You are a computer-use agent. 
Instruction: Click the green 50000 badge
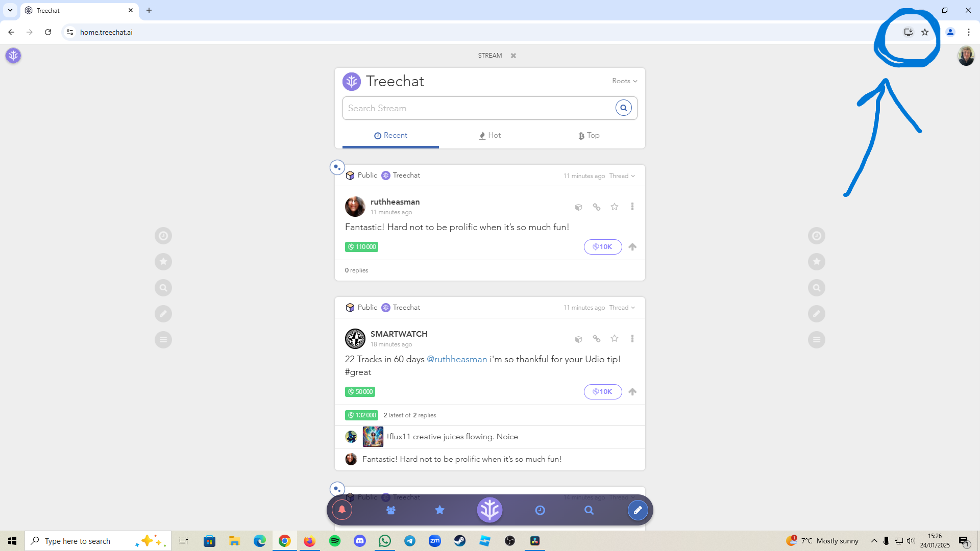pos(360,392)
